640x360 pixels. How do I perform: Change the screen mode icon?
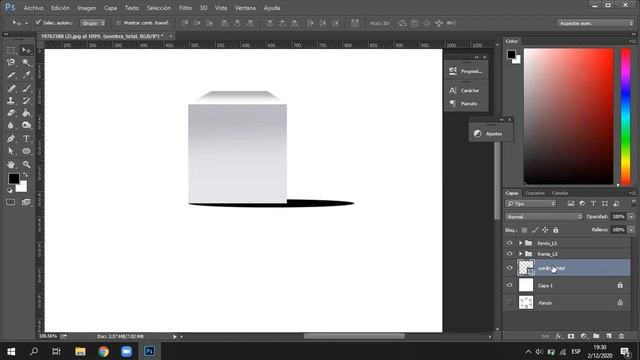(x=27, y=202)
